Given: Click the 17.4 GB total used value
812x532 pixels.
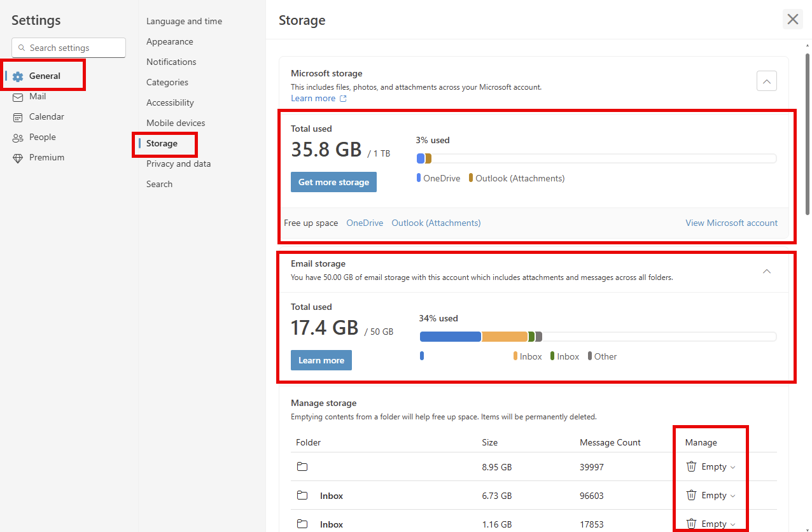Looking at the screenshot, I should point(325,327).
